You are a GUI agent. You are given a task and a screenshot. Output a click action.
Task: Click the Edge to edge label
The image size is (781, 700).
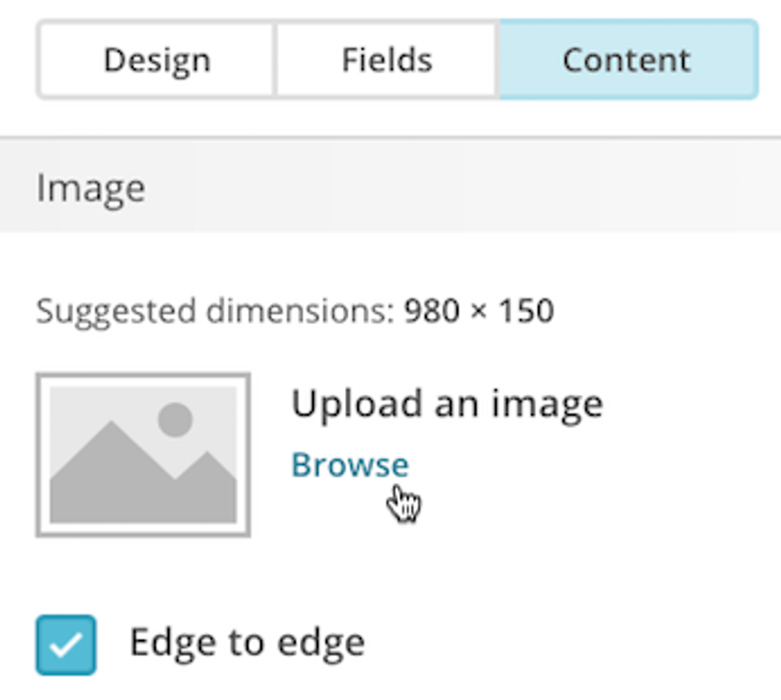tap(247, 643)
